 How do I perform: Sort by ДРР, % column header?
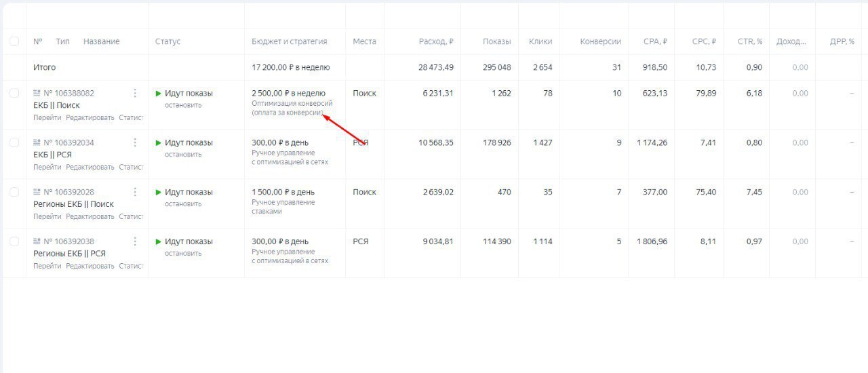842,41
